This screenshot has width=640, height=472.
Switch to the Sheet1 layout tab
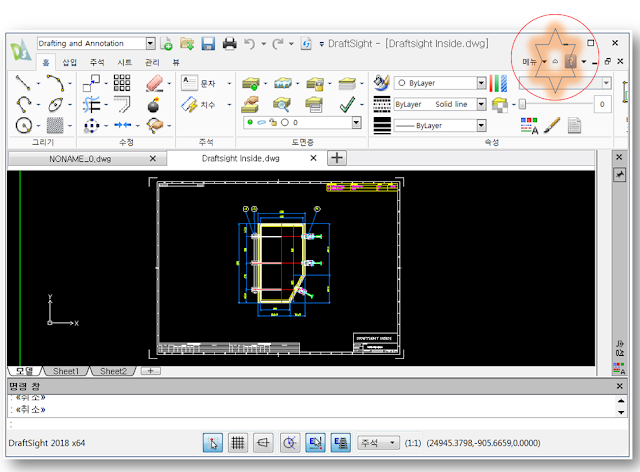click(x=68, y=371)
